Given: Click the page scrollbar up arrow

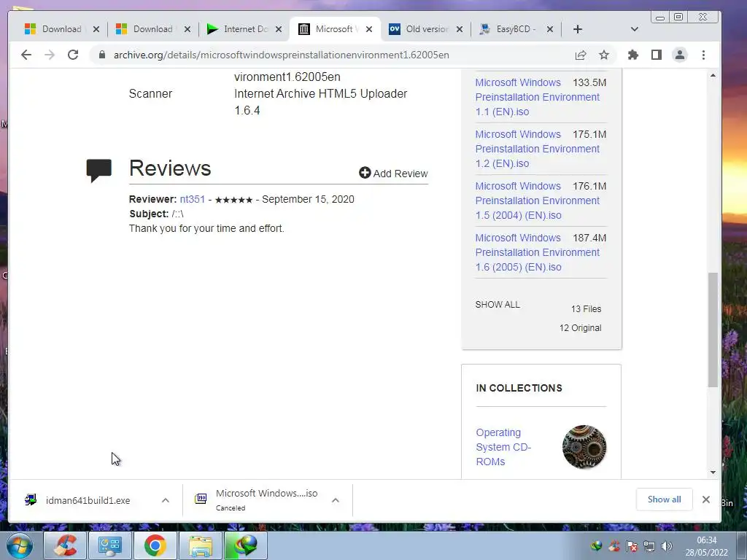Looking at the screenshot, I should click(x=713, y=75).
